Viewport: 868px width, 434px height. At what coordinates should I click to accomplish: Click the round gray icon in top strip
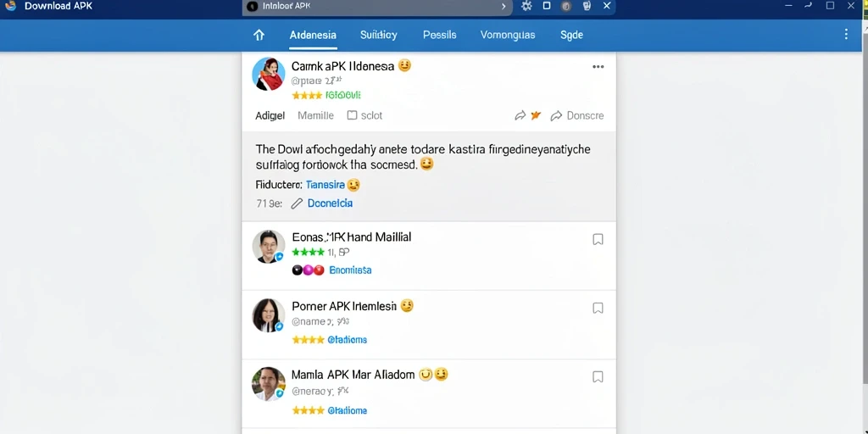565,6
